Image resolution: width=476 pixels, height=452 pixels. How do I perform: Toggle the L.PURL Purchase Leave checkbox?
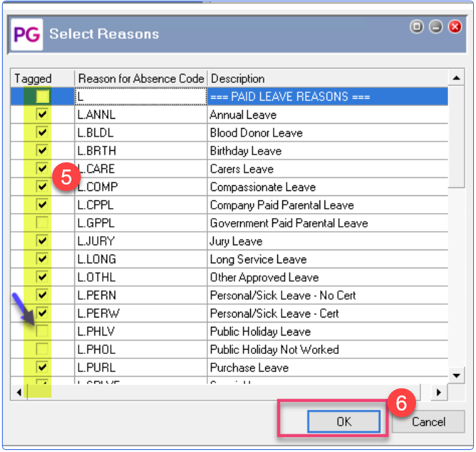pyautogui.click(x=42, y=368)
